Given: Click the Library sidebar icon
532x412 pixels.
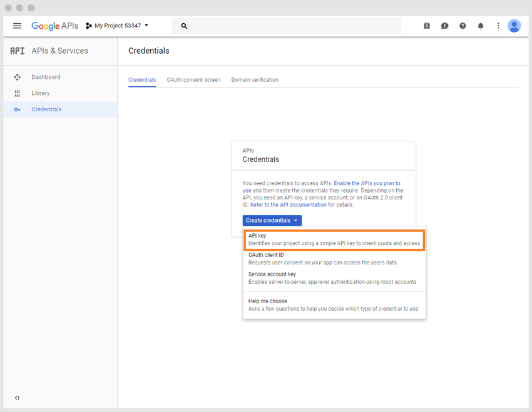Looking at the screenshot, I should 18,93.
